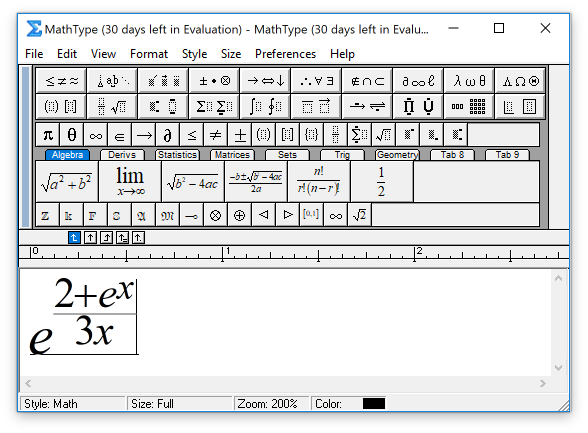Open the integral templates palette
The height and width of the screenshot is (433, 588).
coord(266,106)
